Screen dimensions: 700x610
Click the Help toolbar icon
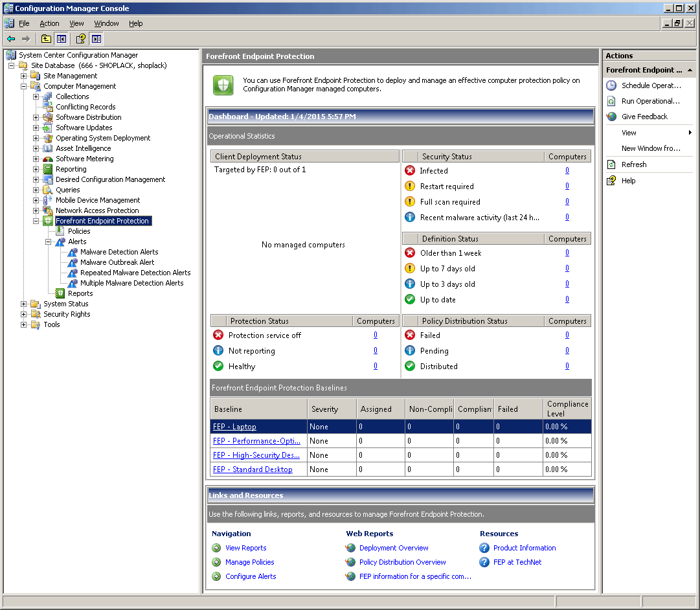81,39
